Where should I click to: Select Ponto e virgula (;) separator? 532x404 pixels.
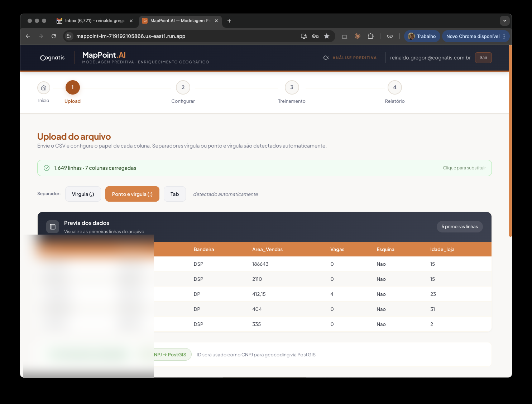pyautogui.click(x=132, y=194)
